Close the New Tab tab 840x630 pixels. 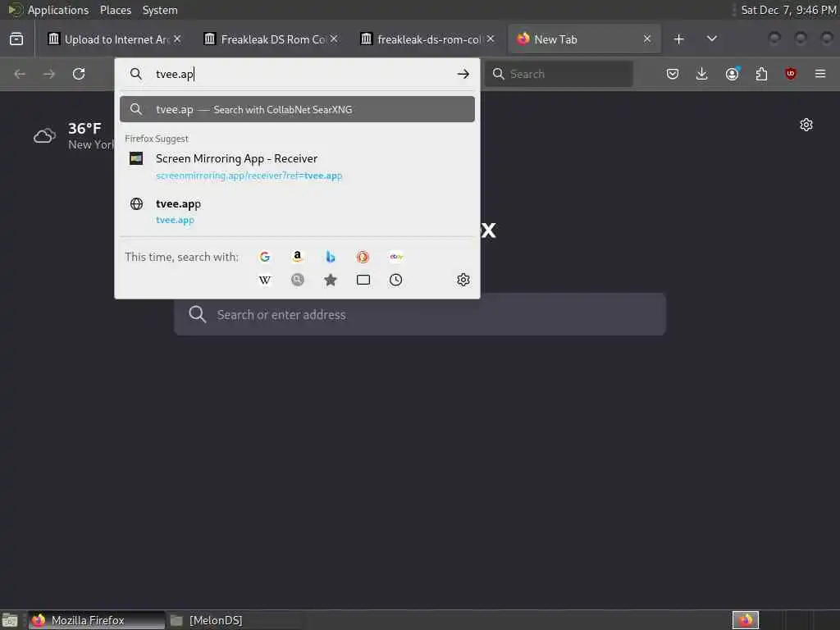pyautogui.click(x=647, y=39)
